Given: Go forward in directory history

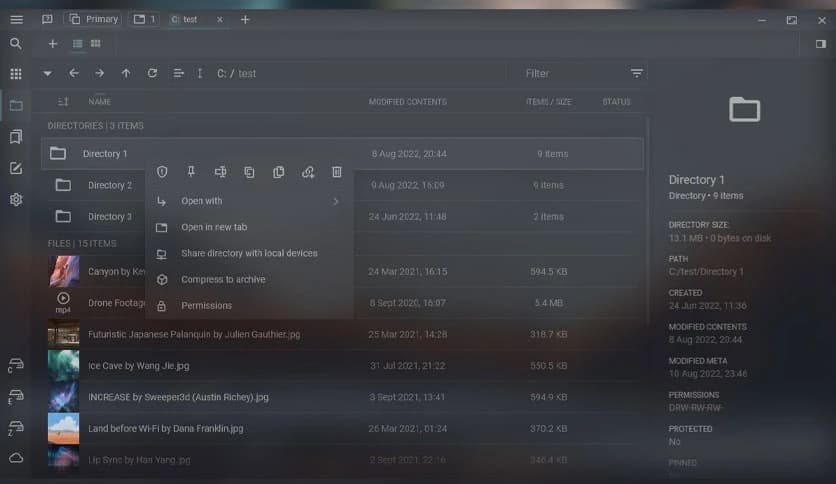Looking at the screenshot, I should (100, 73).
